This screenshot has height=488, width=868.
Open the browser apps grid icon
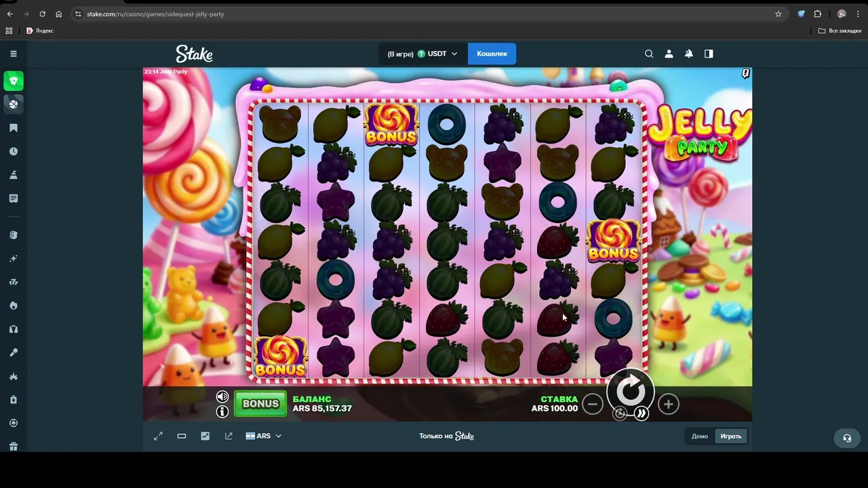[9, 30]
